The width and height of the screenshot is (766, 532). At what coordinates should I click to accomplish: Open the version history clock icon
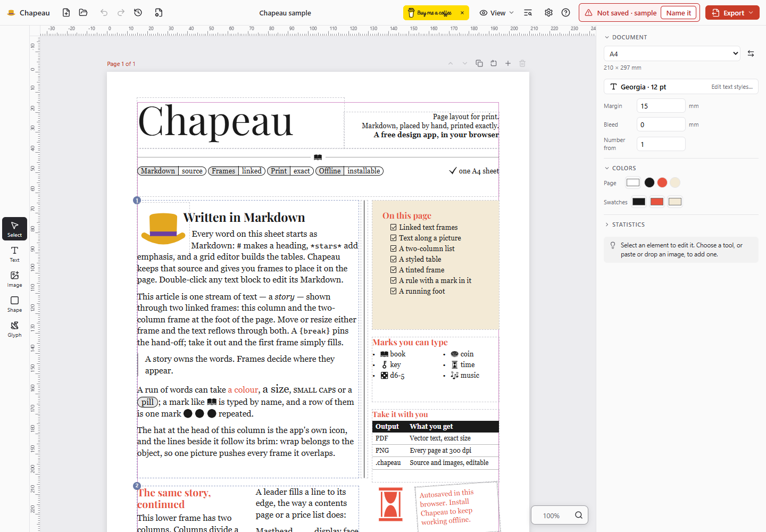(x=138, y=13)
